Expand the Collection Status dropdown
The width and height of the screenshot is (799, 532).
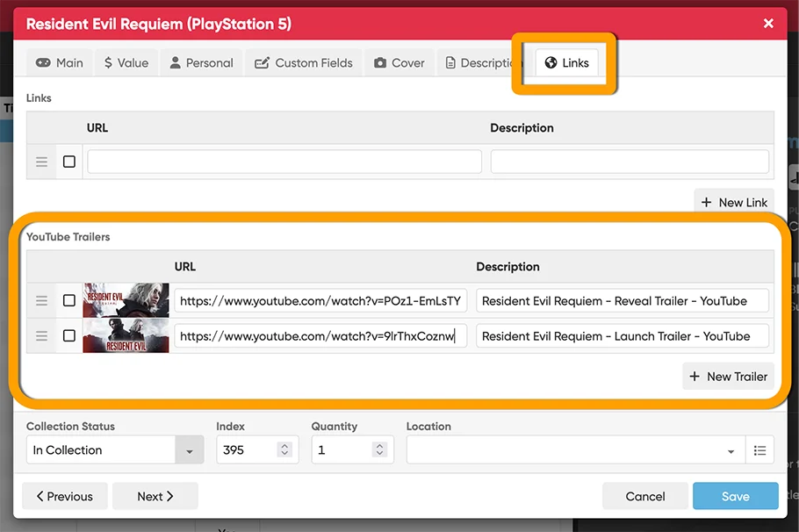click(189, 450)
